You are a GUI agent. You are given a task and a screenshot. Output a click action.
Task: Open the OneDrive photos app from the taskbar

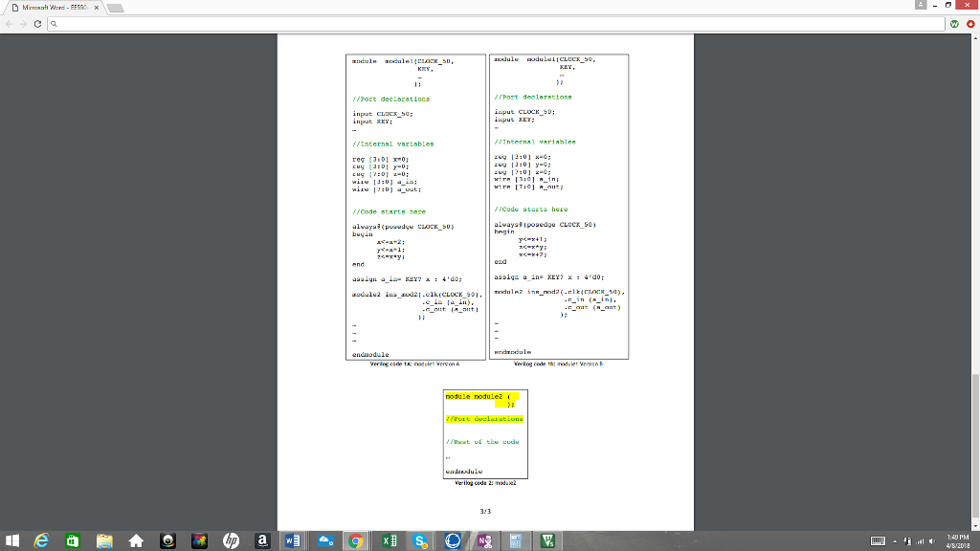(327, 540)
